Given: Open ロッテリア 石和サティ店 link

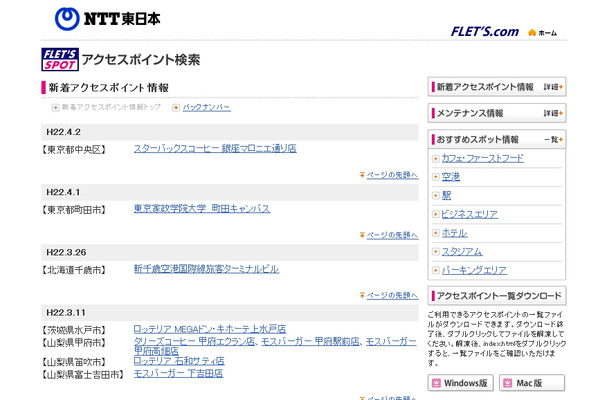Looking at the screenshot, I should coord(179,361).
